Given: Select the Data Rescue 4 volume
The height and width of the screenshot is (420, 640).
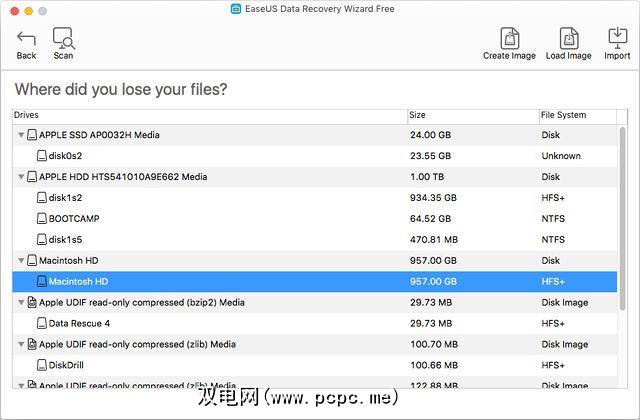Looking at the screenshot, I should coord(315,324).
